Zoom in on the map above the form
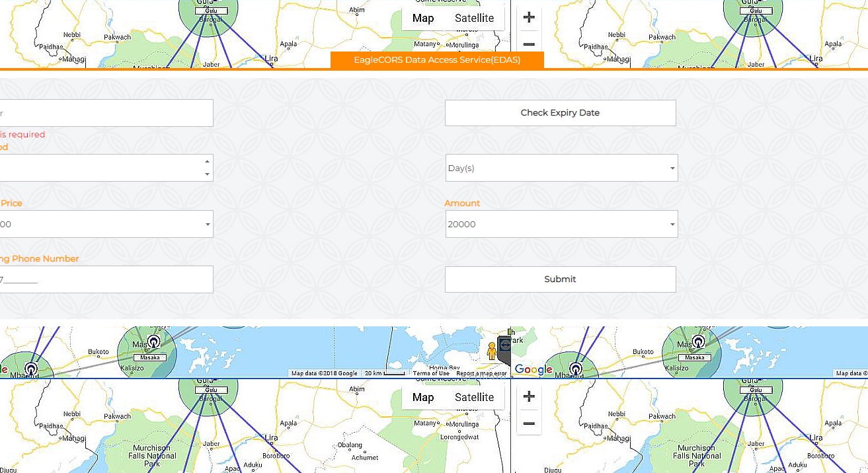The width and height of the screenshot is (868, 473). tap(528, 18)
